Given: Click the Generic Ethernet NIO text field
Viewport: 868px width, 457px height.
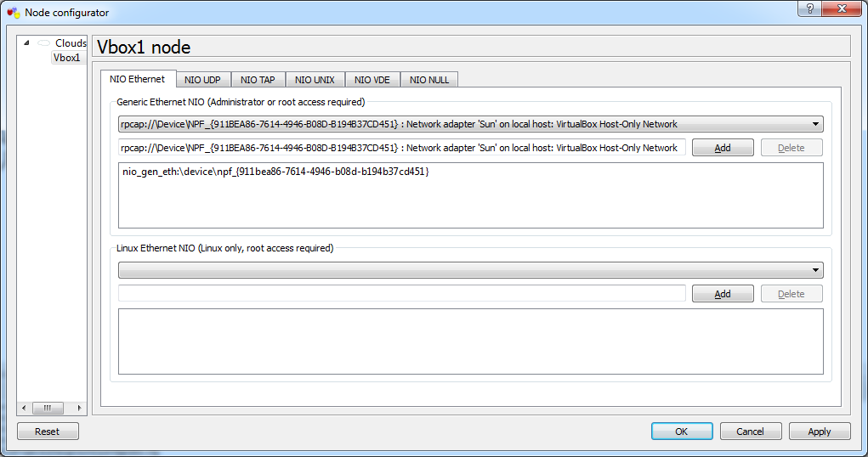Looking at the screenshot, I should 402,148.
